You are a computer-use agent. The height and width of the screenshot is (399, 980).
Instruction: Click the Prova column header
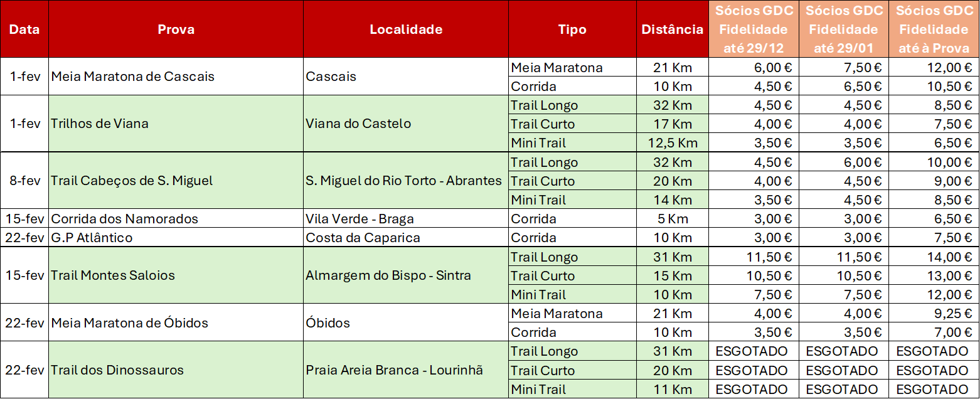click(176, 29)
